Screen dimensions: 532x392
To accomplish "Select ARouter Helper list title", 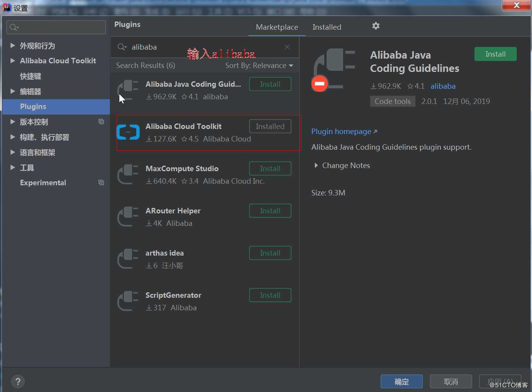I will 173,211.
